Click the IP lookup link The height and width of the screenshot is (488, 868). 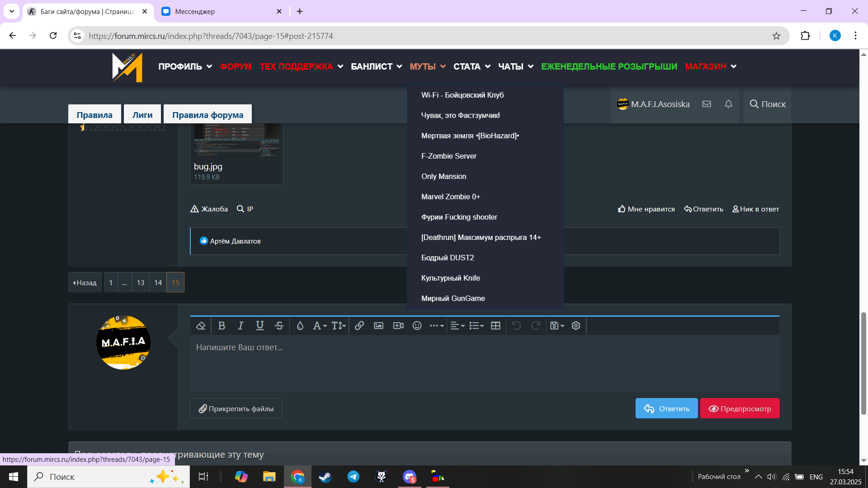245,209
